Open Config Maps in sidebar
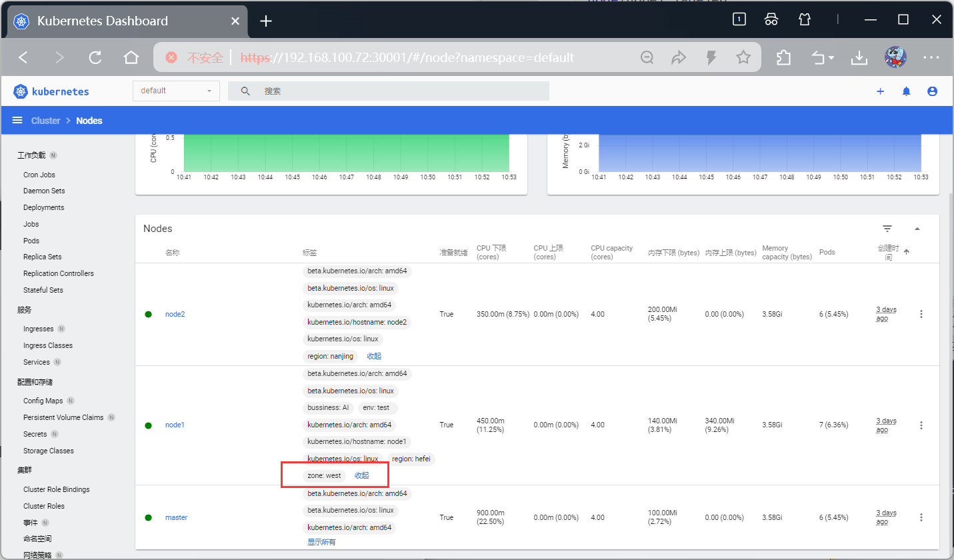 [x=43, y=401]
